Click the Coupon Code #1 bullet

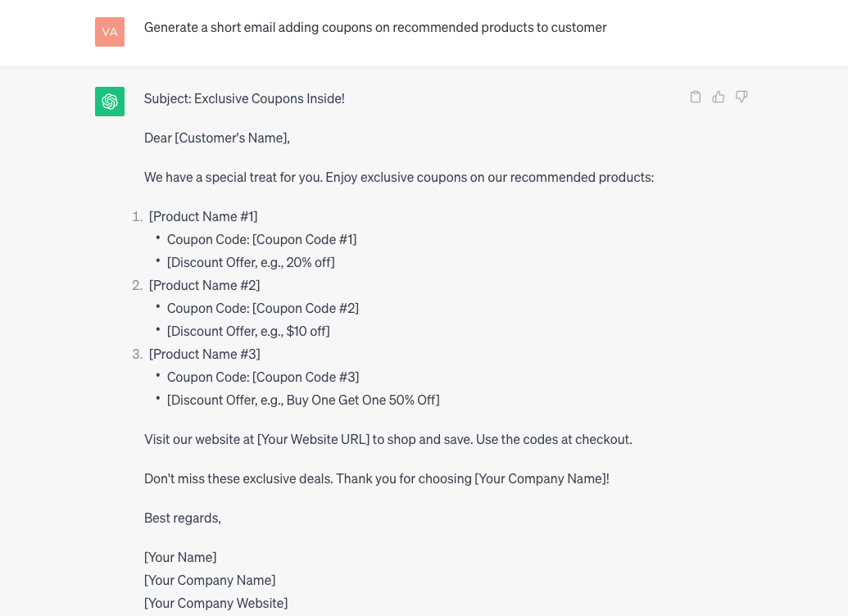[x=261, y=239]
